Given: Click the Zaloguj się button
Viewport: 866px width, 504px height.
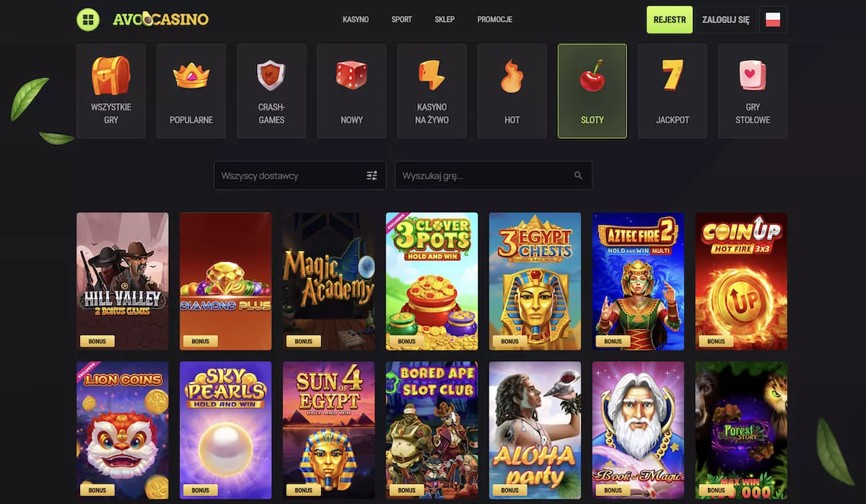Looking at the screenshot, I should [726, 19].
